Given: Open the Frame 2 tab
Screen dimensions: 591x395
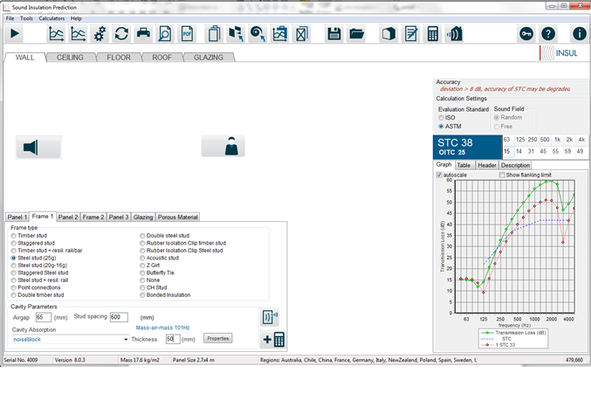Looking at the screenshot, I should 93,217.
